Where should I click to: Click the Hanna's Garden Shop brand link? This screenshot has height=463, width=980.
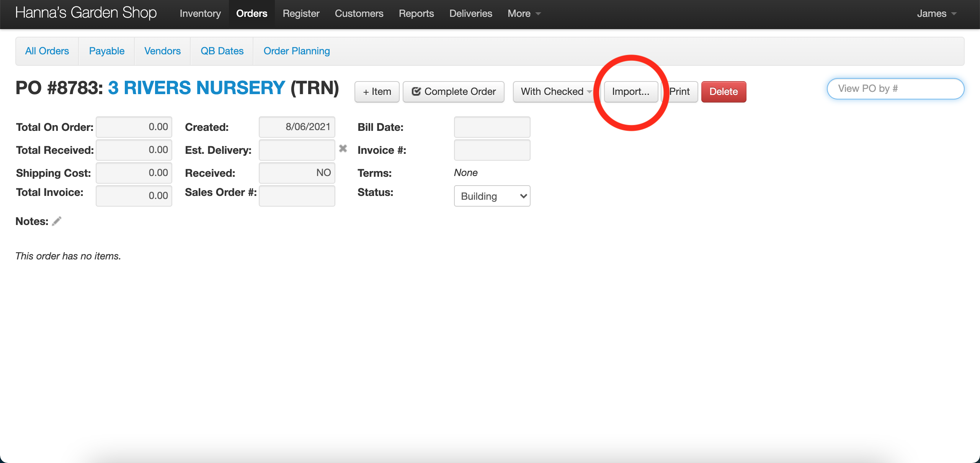click(x=86, y=13)
